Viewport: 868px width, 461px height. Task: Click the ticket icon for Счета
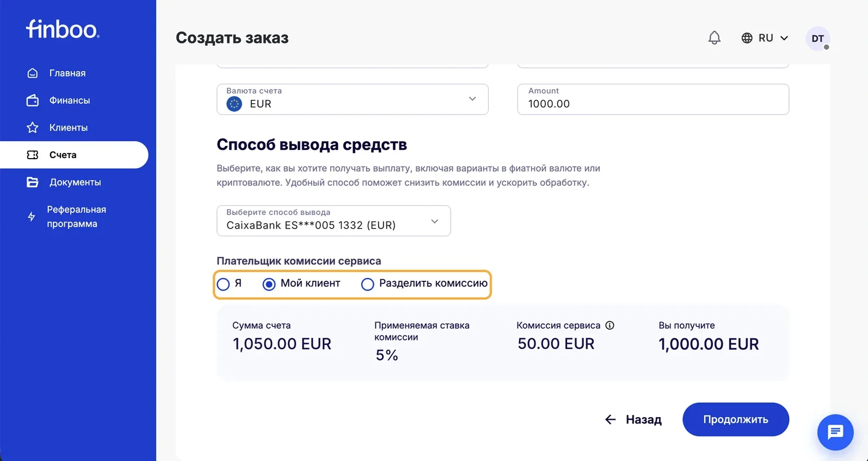[33, 155]
